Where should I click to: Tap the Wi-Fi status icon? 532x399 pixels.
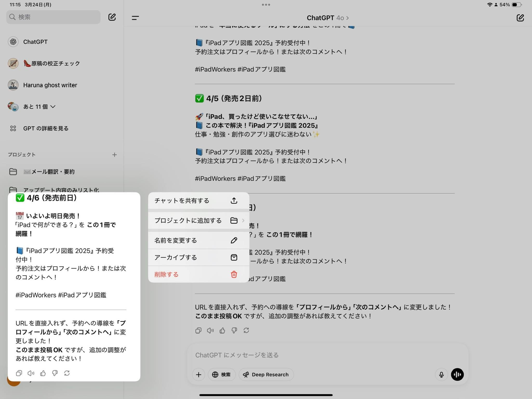[490, 5]
